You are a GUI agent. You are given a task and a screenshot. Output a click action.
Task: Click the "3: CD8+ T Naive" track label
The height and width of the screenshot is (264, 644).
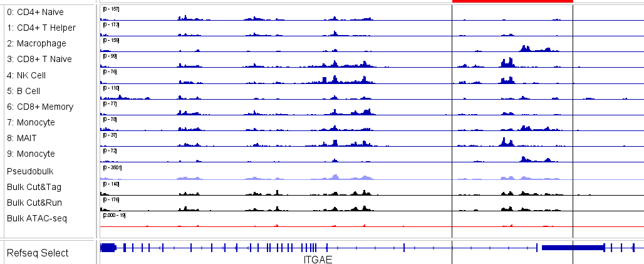pos(39,60)
